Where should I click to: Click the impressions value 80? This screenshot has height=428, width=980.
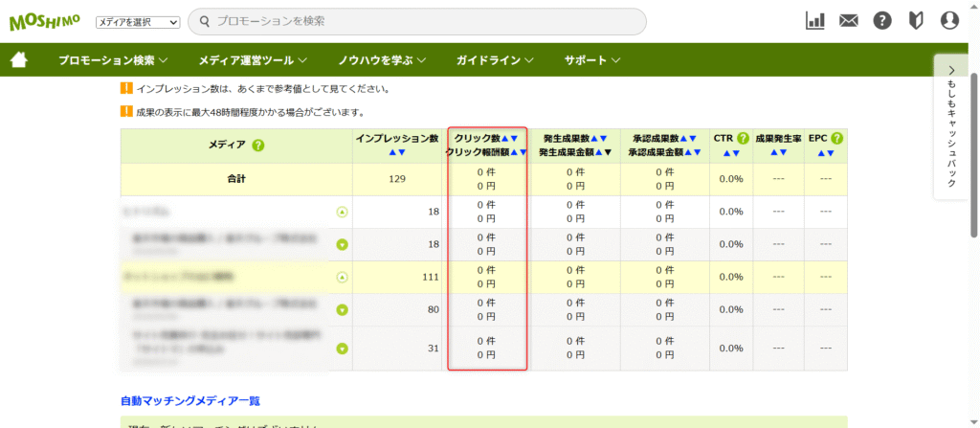pyautogui.click(x=434, y=309)
